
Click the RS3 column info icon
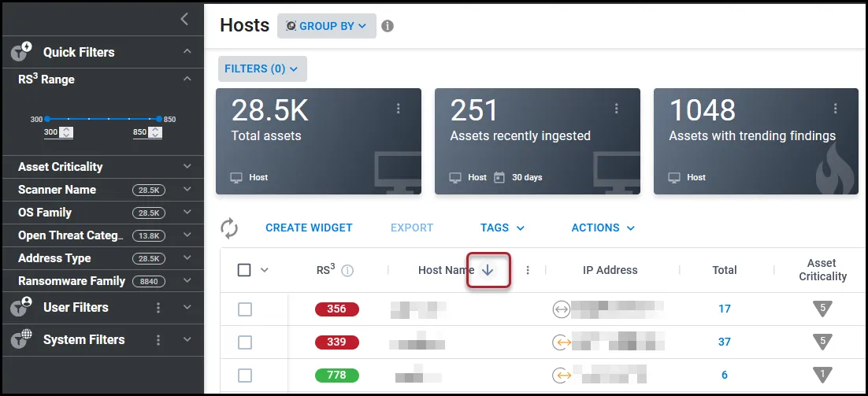347,271
